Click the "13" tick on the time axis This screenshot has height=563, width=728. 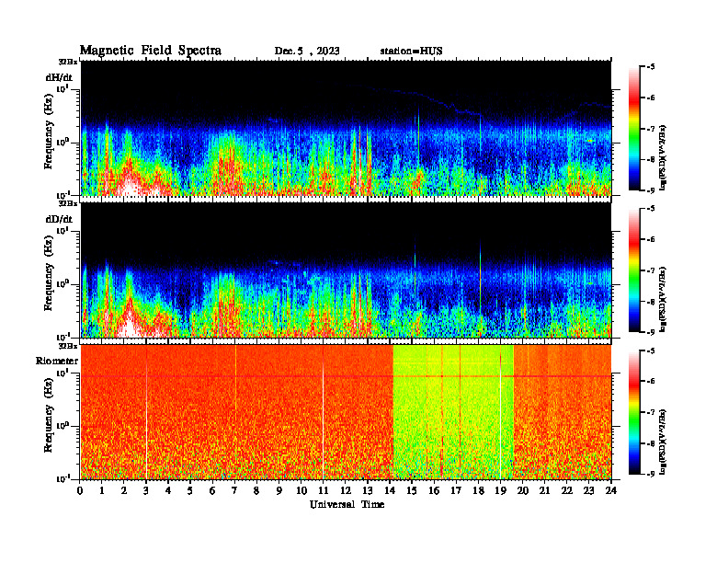368,490
